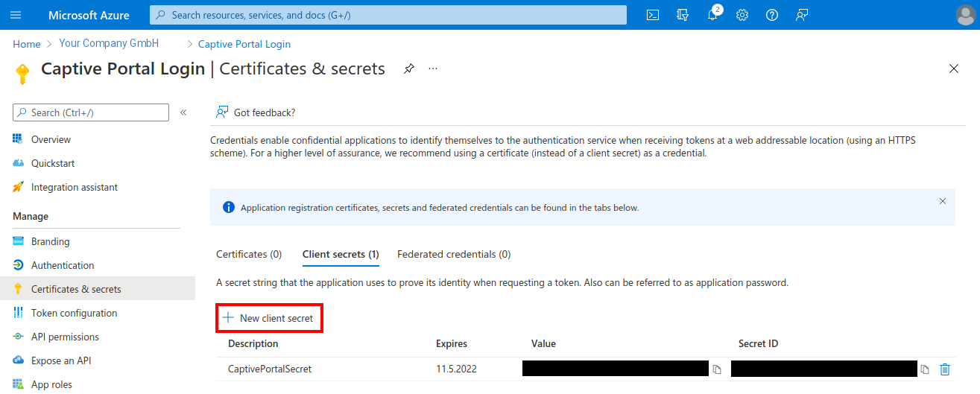Collapse the left sidebar menu

[x=184, y=112]
